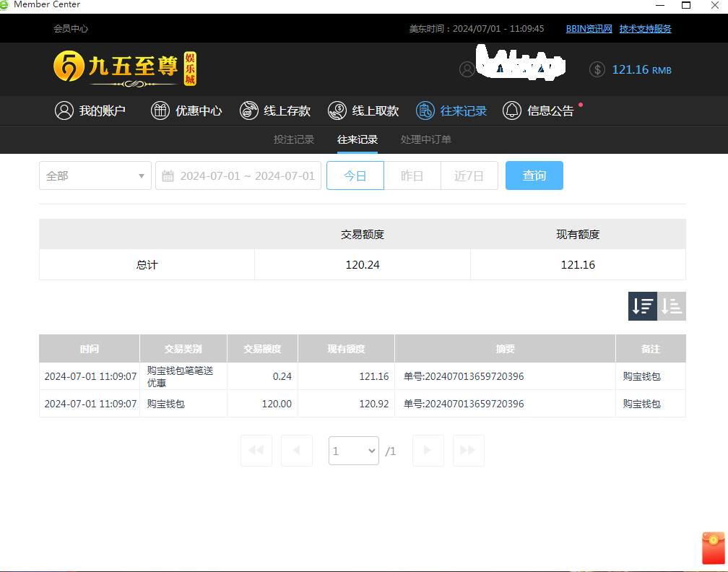The image size is (728, 572).
Task: Expand the 全部 transaction type dropdown
Action: click(95, 175)
